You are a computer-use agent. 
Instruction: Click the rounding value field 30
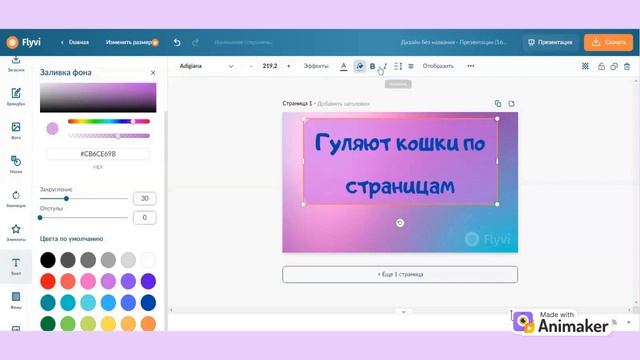click(x=144, y=198)
